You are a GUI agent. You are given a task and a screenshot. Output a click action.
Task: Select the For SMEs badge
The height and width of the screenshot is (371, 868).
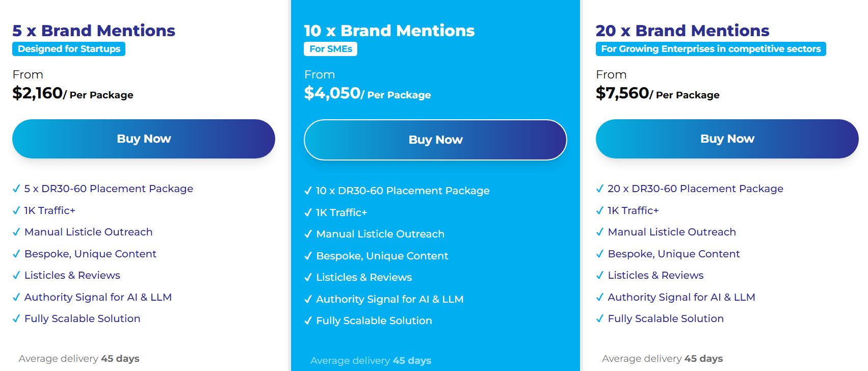(330, 49)
